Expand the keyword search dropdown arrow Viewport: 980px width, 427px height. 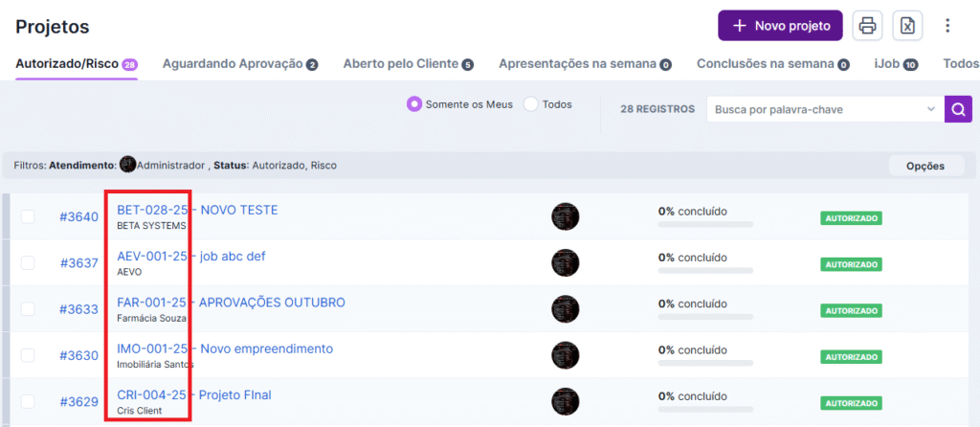click(931, 109)
